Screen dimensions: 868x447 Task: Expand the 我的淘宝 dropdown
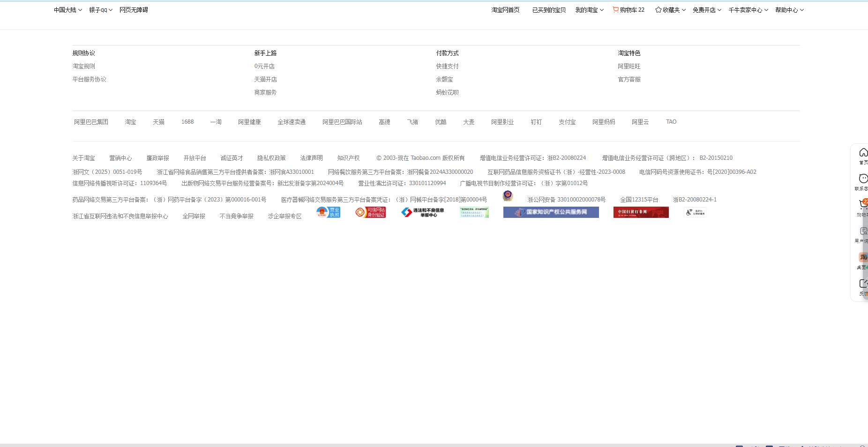(x=590, y=10)
